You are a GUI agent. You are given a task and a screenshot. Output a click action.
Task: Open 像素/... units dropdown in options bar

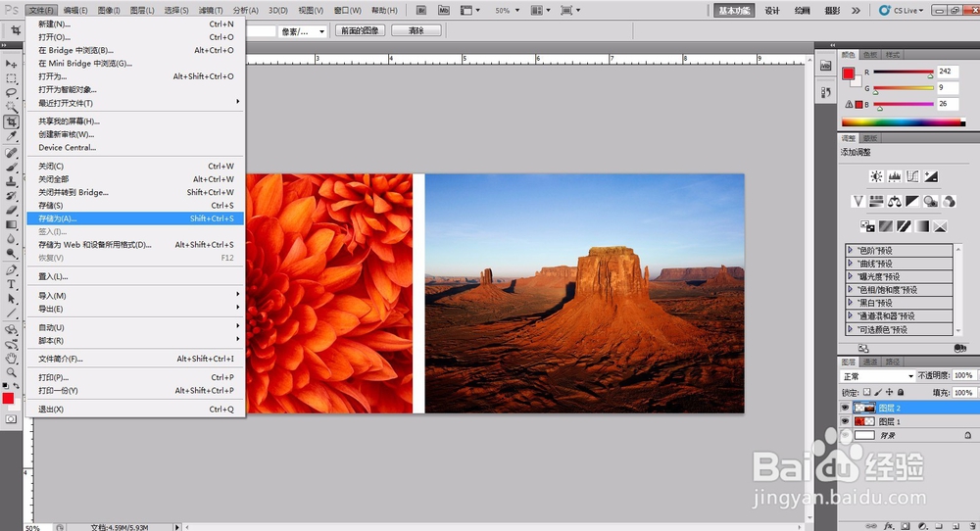click(303, 31)
